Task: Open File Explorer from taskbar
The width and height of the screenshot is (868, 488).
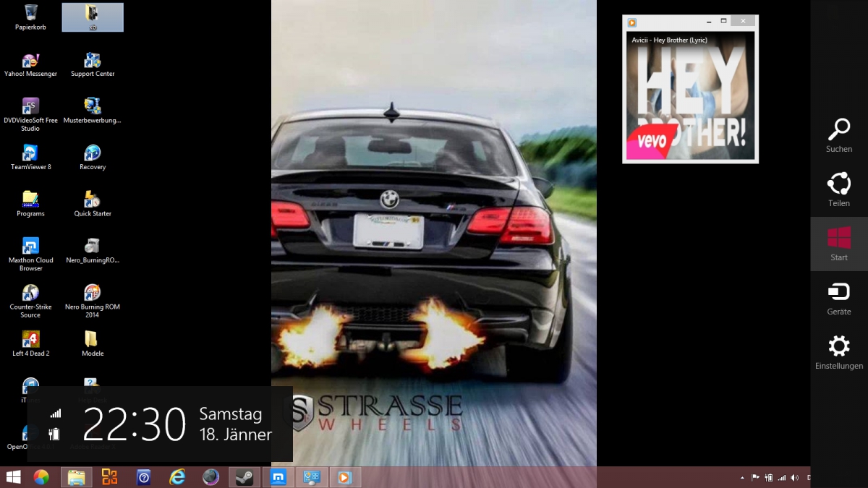Action: pyautogui.click(x=76, y=477)
